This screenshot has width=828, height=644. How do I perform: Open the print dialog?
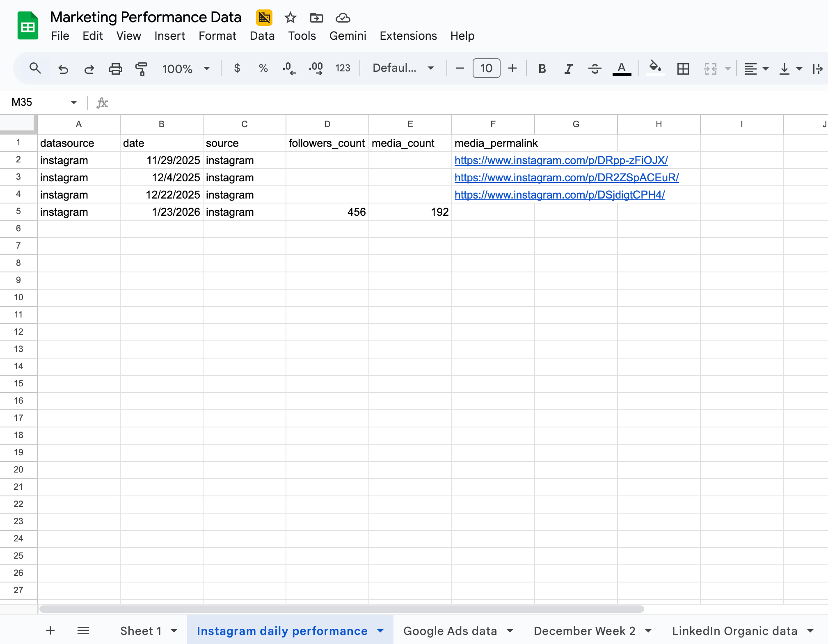(115, 69)
